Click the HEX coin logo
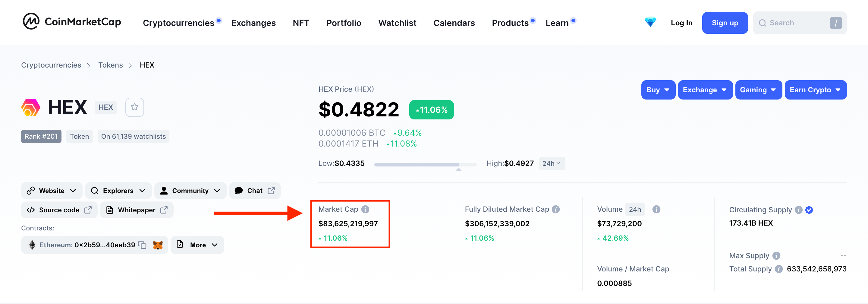Screen dimensions: 868x304 point(31,107)
